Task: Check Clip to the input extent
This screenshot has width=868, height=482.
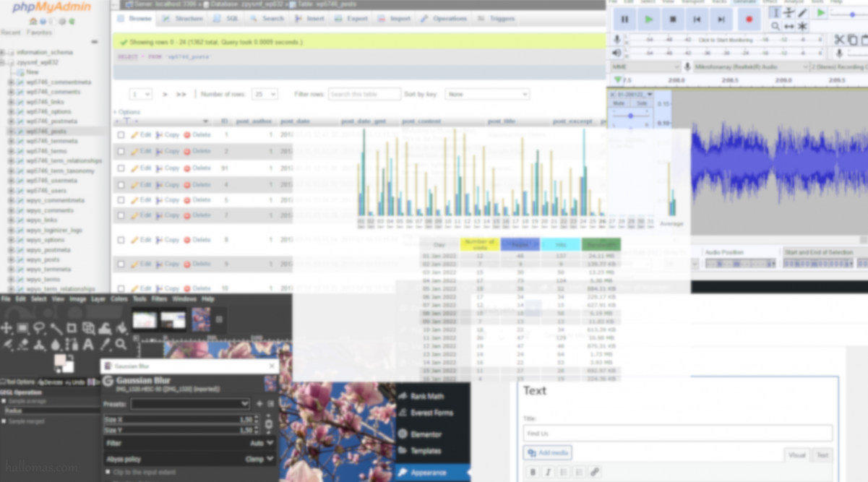Action: point(108,472)
